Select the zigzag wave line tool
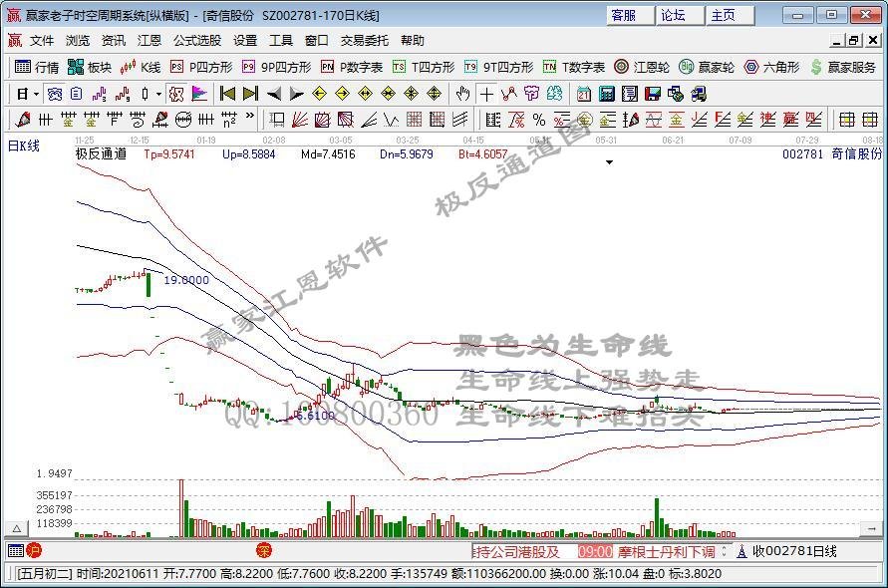888x588 pixels. click(x=392, y=120)
